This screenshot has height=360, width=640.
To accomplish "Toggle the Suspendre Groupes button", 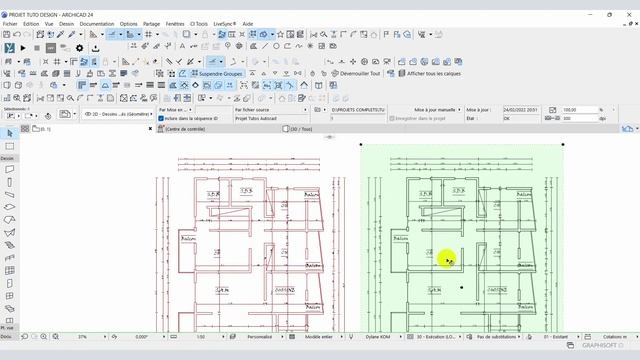I will [217, 74].
